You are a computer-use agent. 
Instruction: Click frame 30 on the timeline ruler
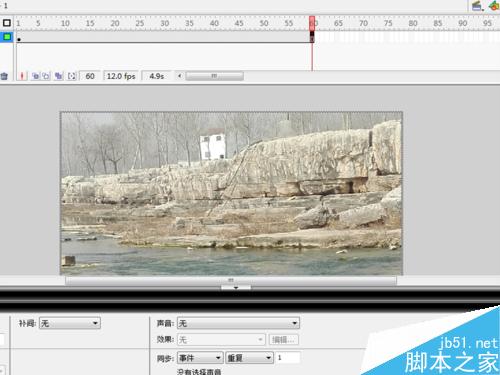point(165,23)
